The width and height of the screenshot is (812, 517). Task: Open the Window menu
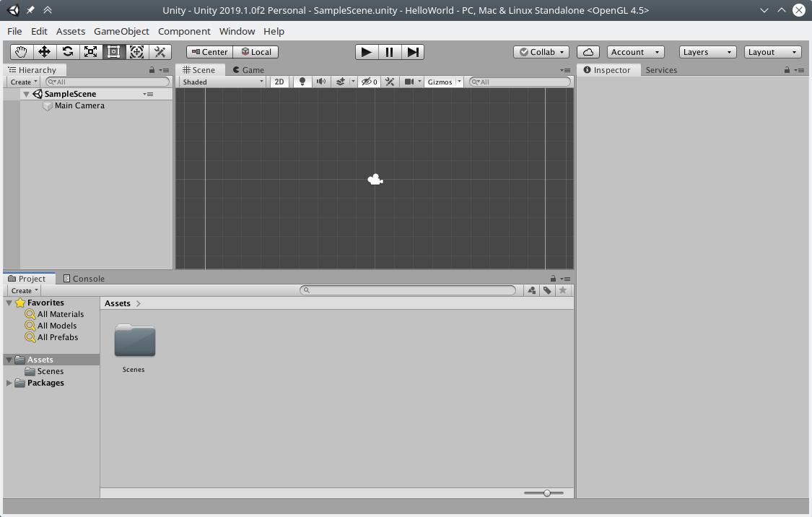(x=237, y=31)
